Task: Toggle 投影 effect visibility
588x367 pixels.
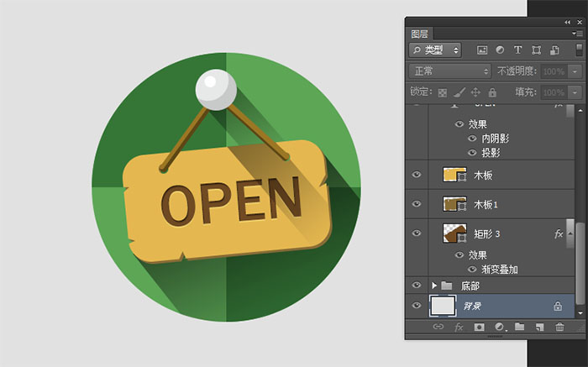Action: (x=472, y=153)
